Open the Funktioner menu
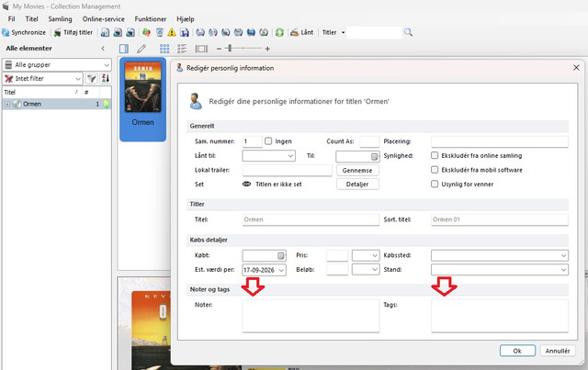 (x=151, y=19)
